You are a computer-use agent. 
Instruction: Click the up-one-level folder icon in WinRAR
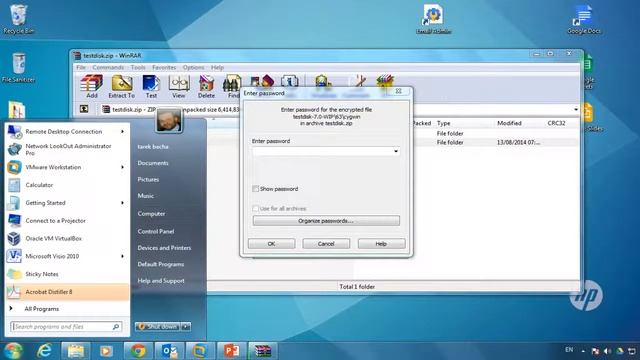tap(84, 109)
